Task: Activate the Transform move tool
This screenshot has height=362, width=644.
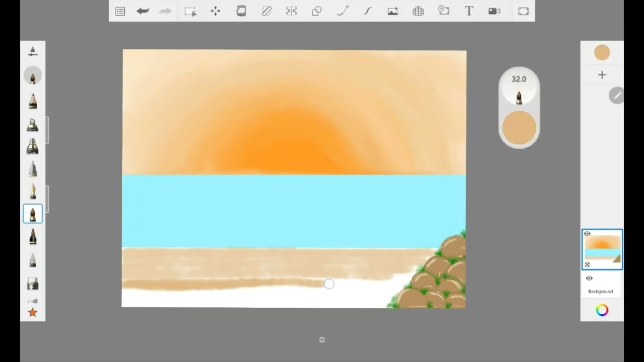Action: (x=215, y=11)
